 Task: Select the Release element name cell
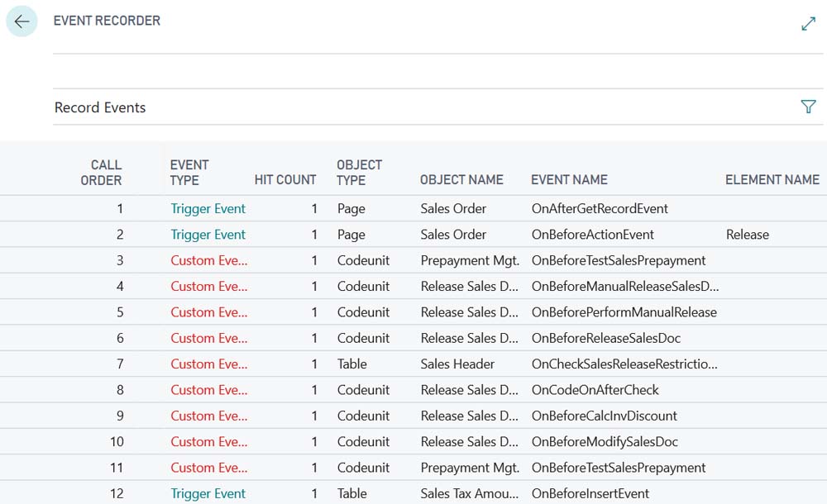747,235
